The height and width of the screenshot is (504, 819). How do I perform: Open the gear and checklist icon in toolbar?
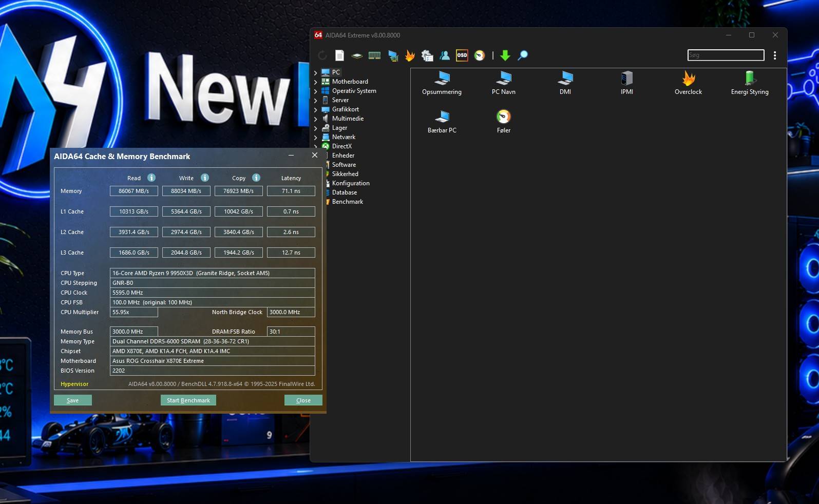(x=427, y=55)
